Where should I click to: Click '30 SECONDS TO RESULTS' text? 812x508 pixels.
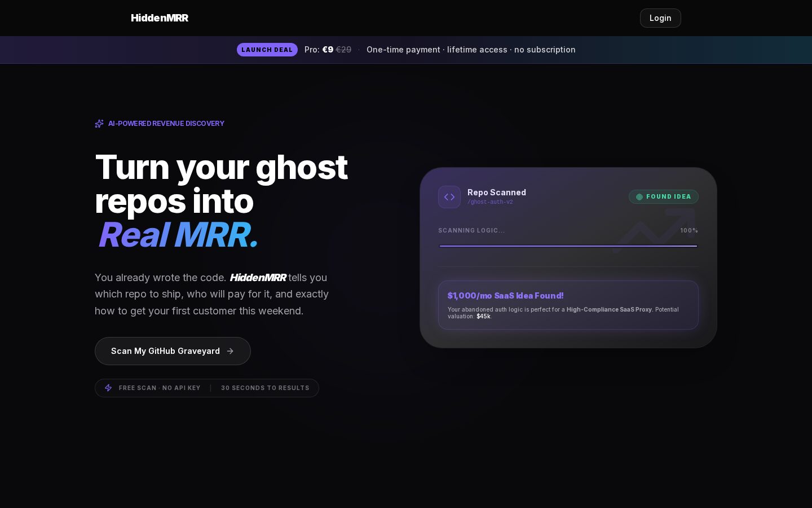[265, 388]
